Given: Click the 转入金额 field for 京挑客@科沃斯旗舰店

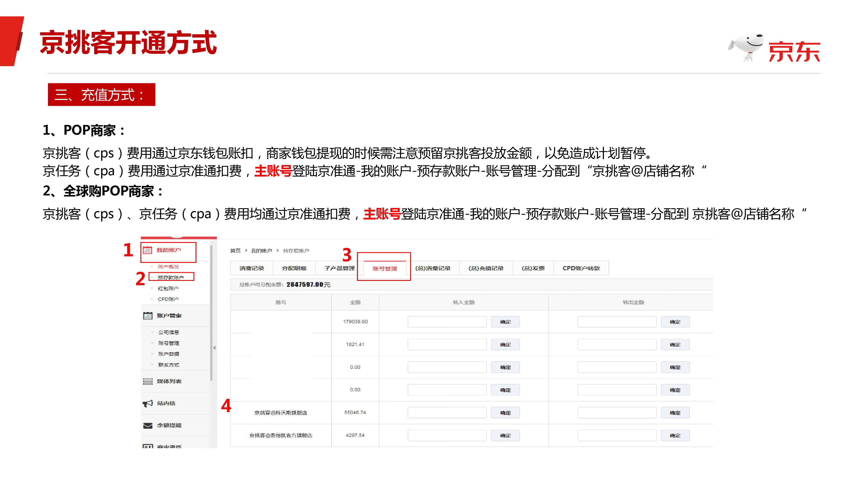Looking at the screenshot, I should (x=447, y=413).
